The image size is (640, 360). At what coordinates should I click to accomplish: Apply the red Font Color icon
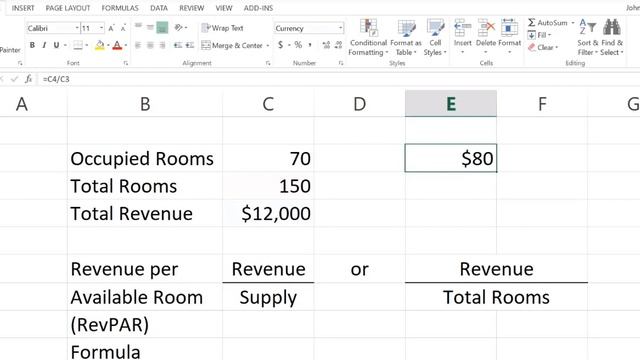(x=117, y=45)
